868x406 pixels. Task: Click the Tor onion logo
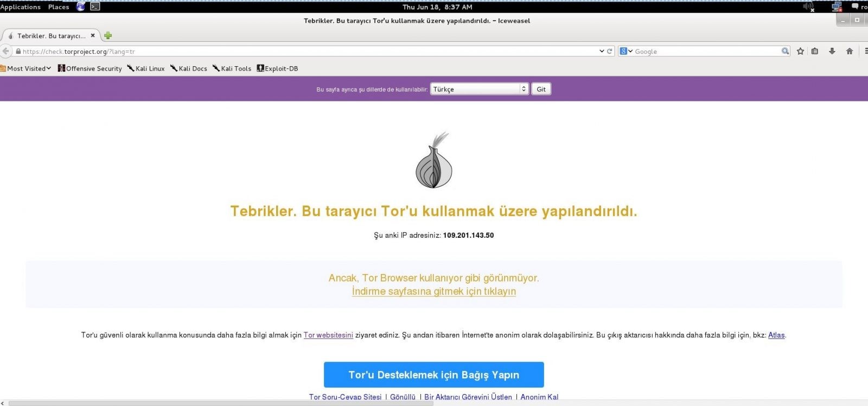coord(434,160)
